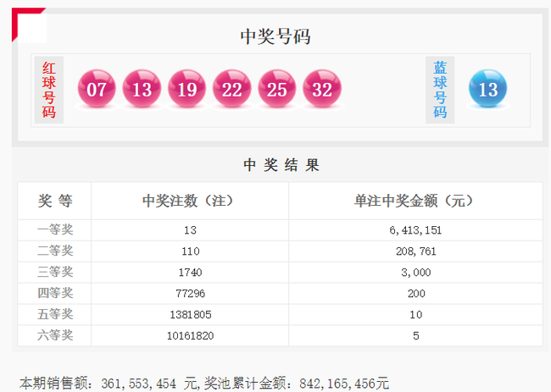Select the red ball numbered 32
Screen dimensions: 551x392
pyautogui.click(x=321, y=89)
